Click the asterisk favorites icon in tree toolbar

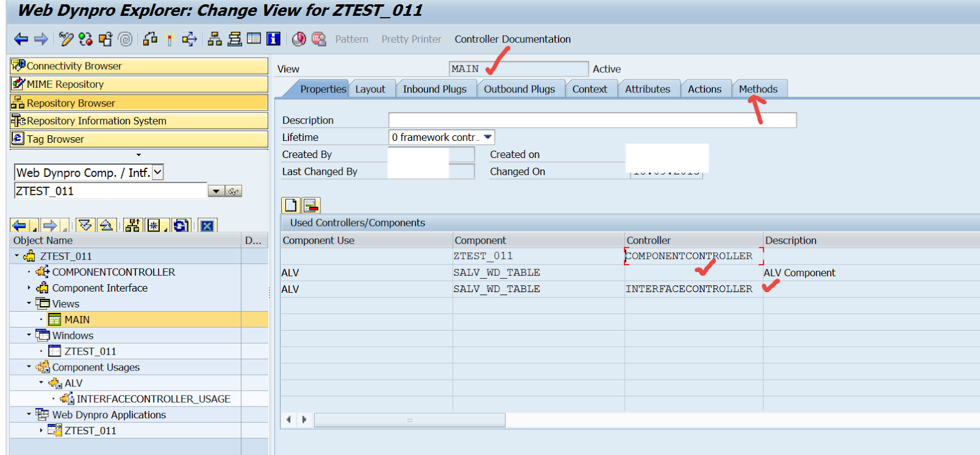click(153, 225)
